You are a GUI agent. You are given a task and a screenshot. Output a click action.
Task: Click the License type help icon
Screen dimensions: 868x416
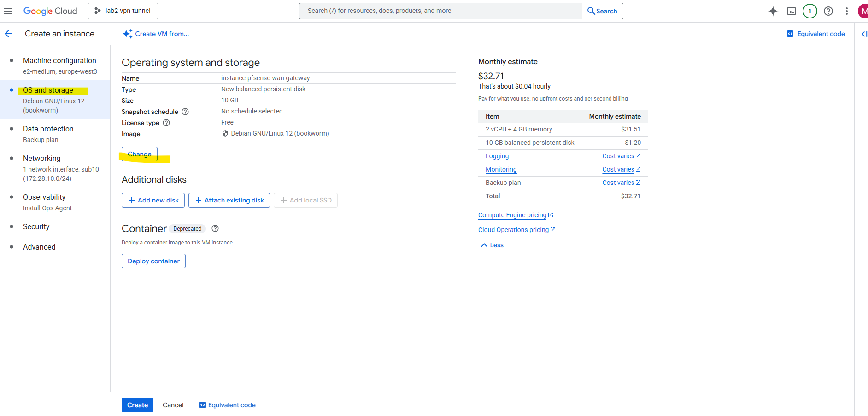(166, 123)
